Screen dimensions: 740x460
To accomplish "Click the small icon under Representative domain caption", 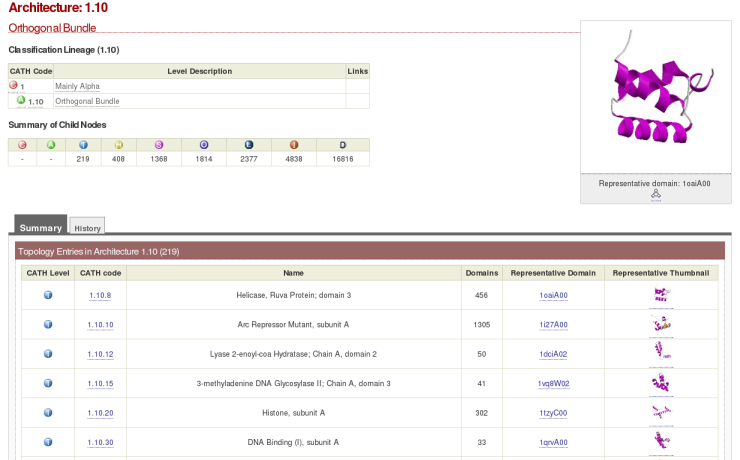I will 655,195.
